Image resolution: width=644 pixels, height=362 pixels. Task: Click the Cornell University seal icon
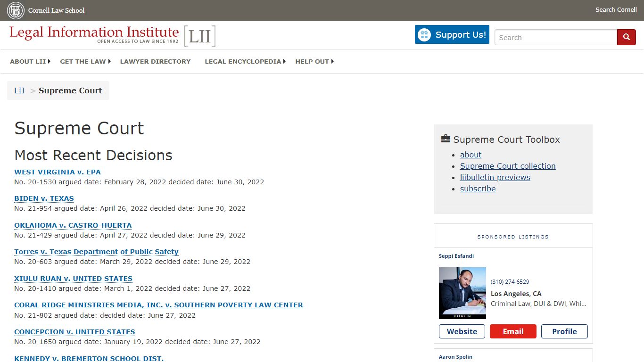coord(16,10)
